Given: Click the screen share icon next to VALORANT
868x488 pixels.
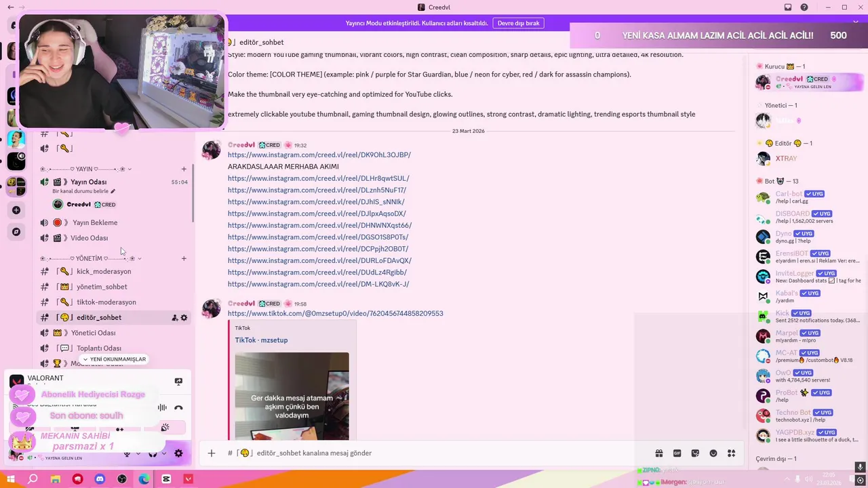Looking at the screenshot, I should tap(178, 382).
